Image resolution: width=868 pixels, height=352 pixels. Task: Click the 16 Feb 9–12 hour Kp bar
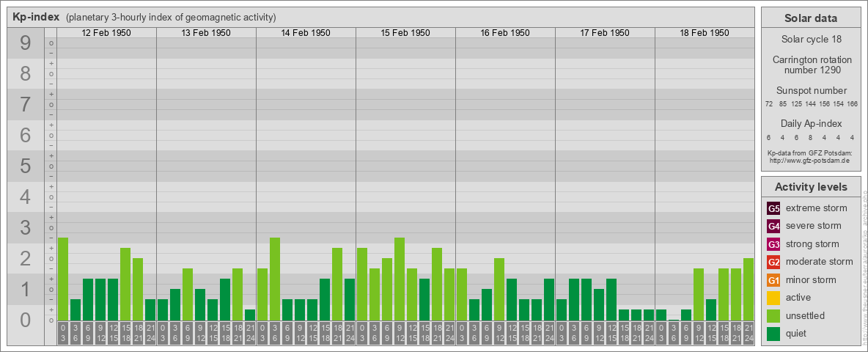[499, 290]
